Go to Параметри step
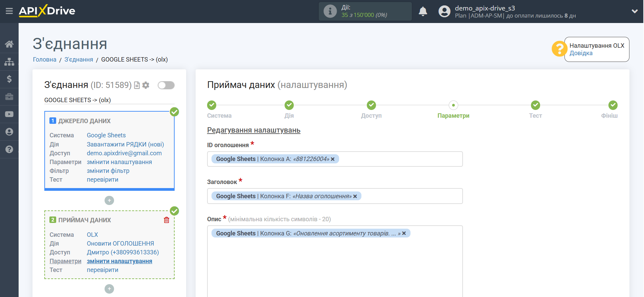Screen dimensions: 644x297 point(453,105)
